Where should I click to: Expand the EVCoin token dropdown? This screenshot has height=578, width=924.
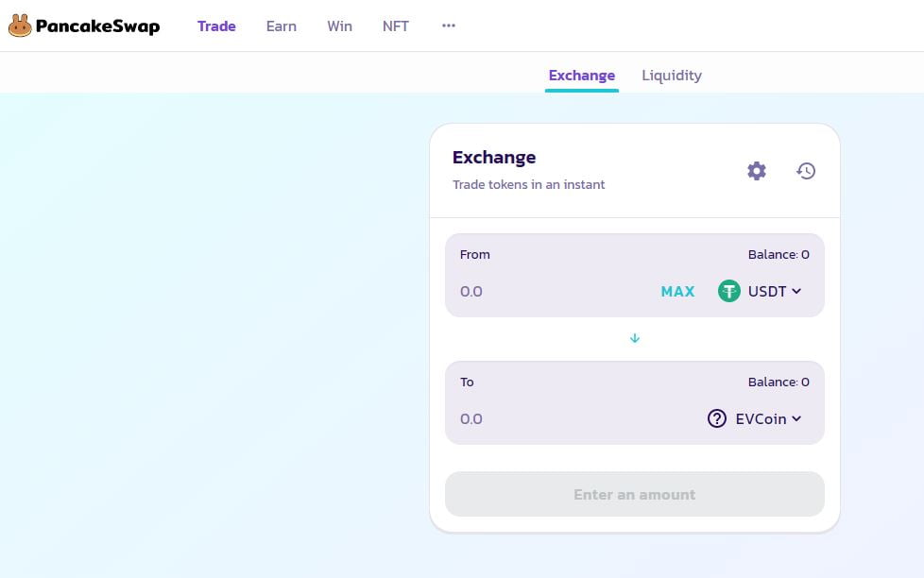[796, 418]
